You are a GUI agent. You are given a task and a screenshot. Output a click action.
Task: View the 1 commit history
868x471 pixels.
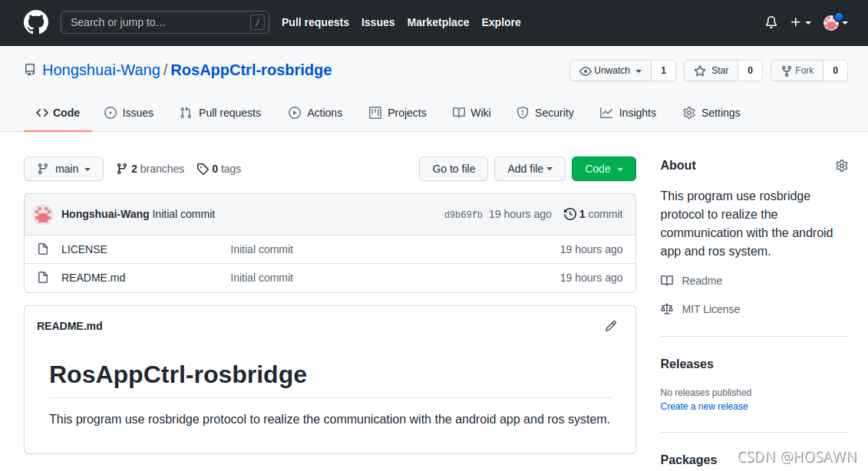tap(593, 214)
